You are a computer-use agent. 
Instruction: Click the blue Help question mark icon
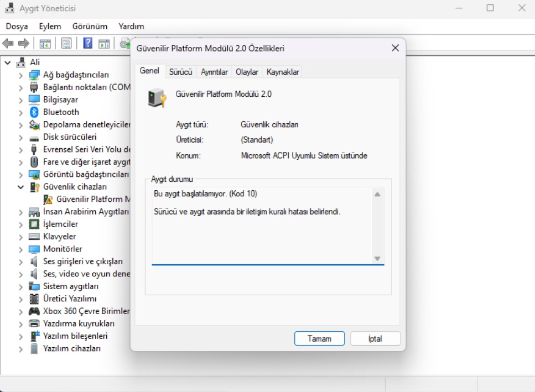tap(87, 43)
